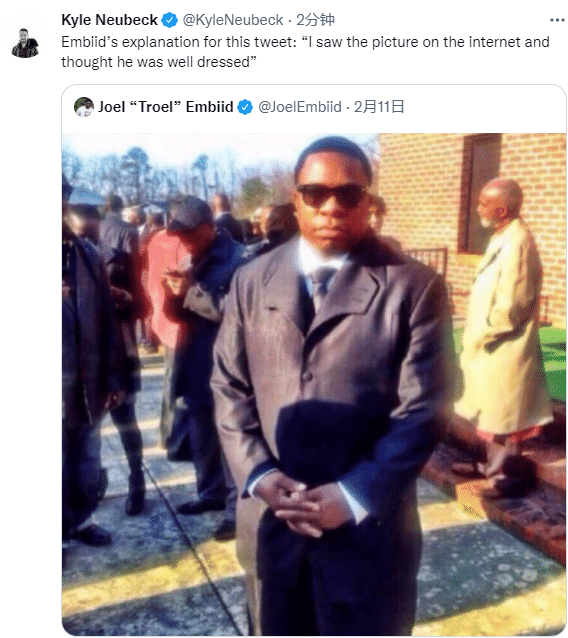Screen dimensions: 568x638
Task: Open the tweet's more options ellipsis
Action: (557, 20)
